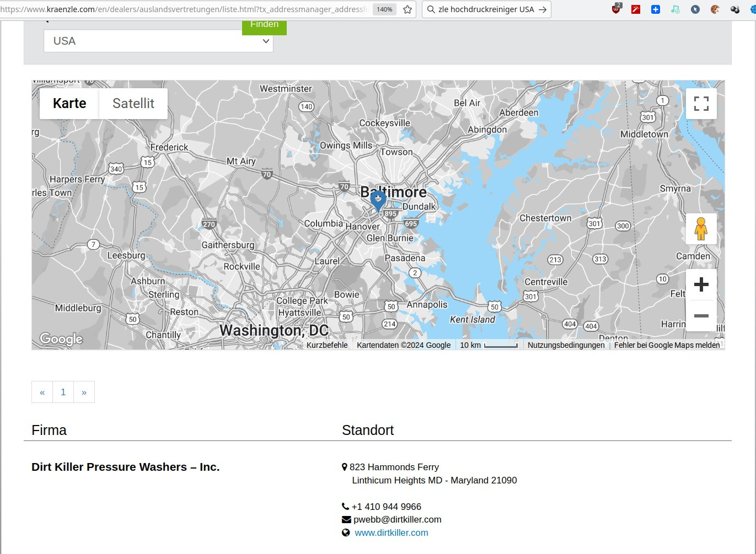Click the magnifier icon in search box
The height and width of the screenshot is (554, 756).
coord(431,9)
